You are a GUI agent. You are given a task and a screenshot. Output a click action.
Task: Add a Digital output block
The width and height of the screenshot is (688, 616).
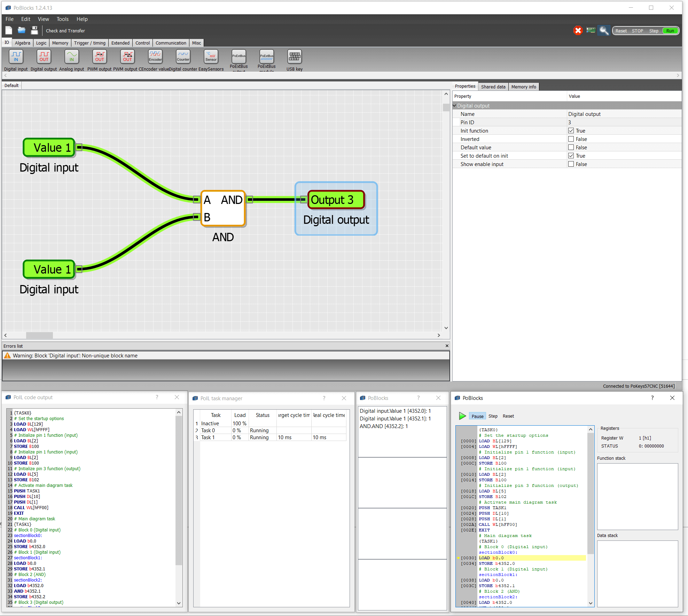44,56
